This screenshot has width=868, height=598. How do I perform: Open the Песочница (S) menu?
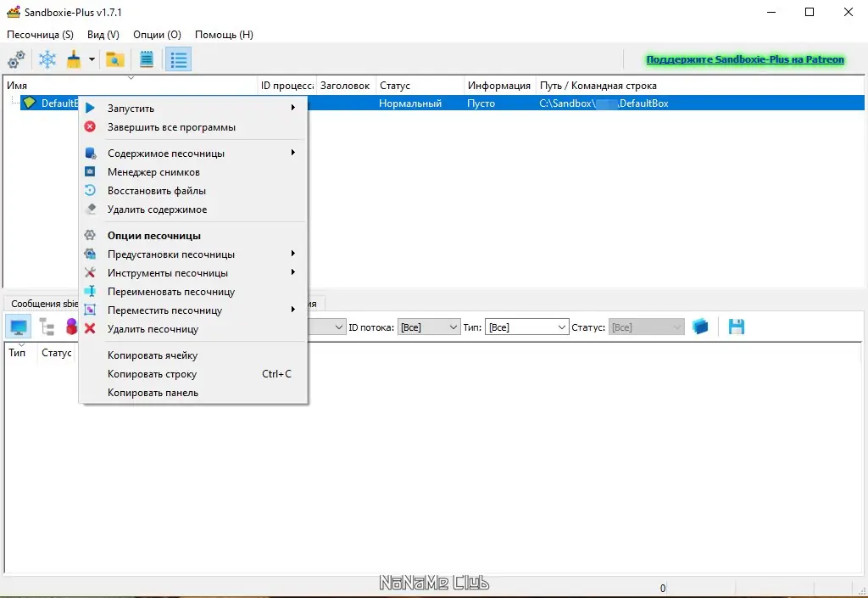point(40,34)
